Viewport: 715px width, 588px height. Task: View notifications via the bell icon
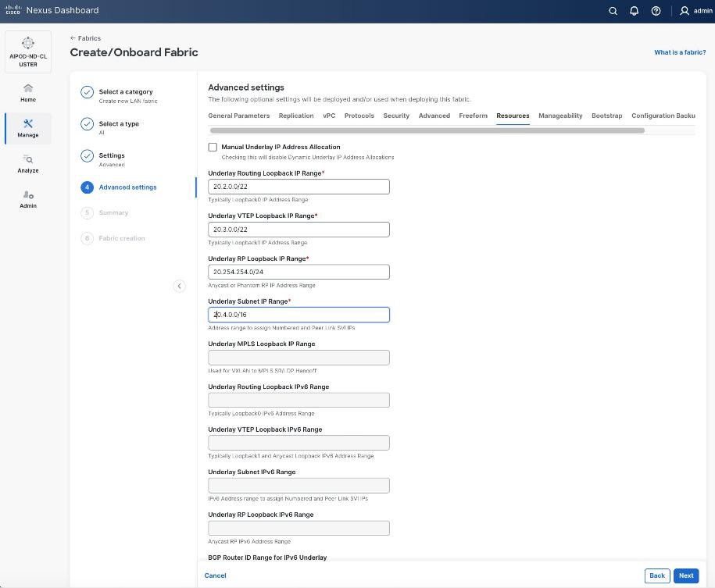pos(634,10)
